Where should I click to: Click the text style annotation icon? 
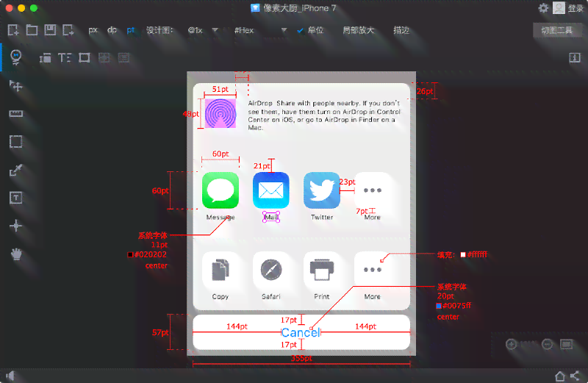65,58
